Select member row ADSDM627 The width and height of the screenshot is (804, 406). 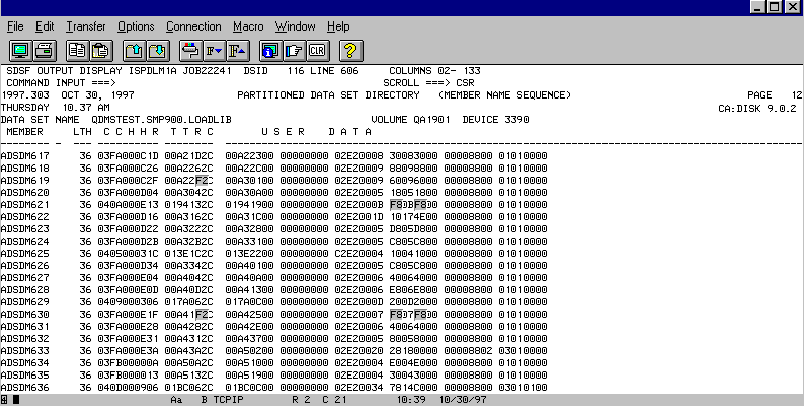[x=274, y=277]
